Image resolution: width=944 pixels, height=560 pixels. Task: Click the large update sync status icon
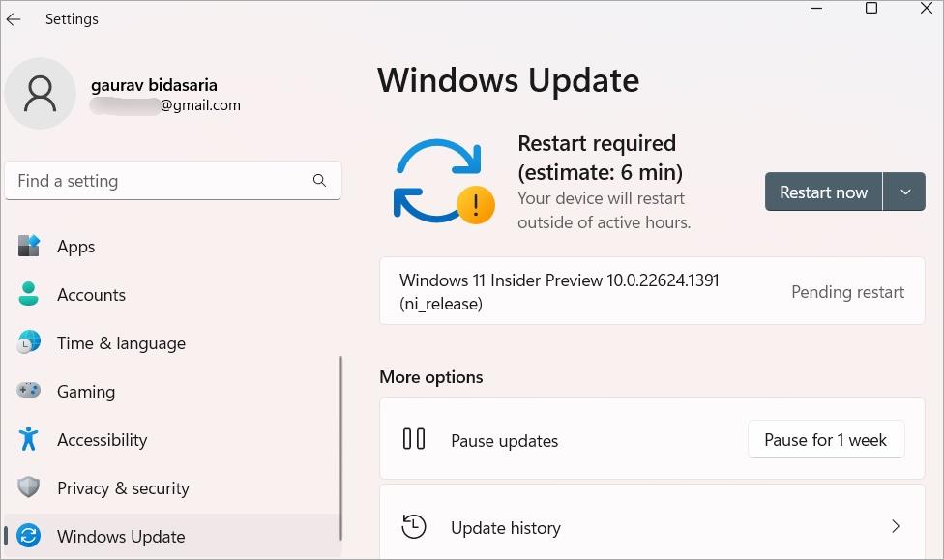click(444, 181)
